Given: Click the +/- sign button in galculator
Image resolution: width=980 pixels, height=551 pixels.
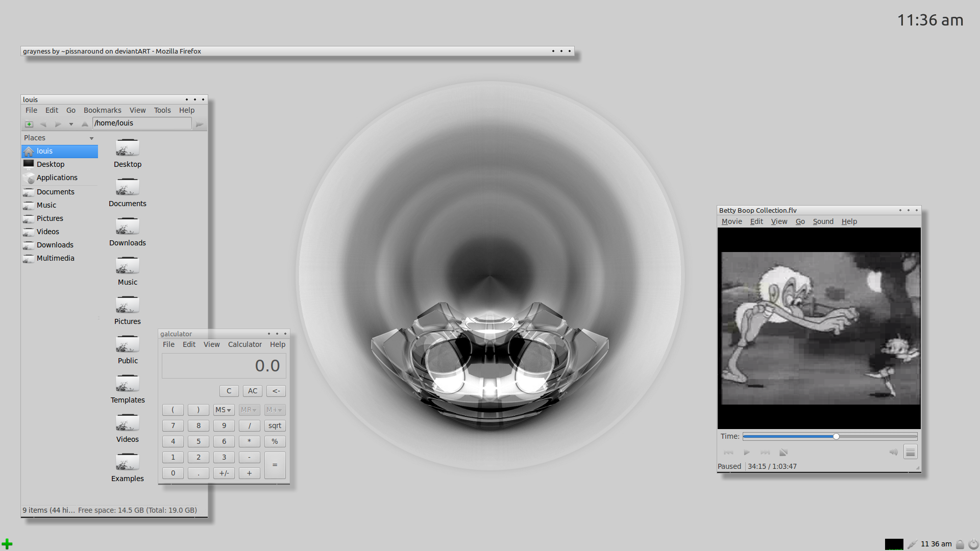Looking at the screenshot, I should (224, 473).
